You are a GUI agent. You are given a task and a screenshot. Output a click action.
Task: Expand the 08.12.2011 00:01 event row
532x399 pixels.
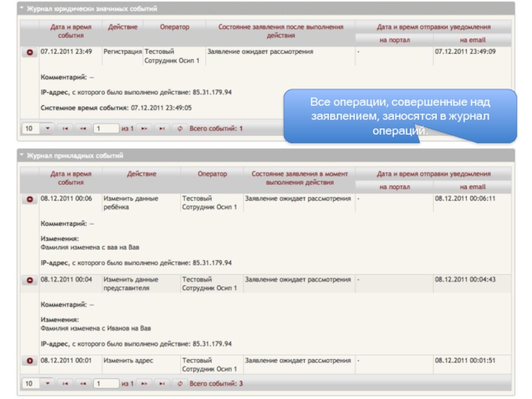tap(30, 361)
